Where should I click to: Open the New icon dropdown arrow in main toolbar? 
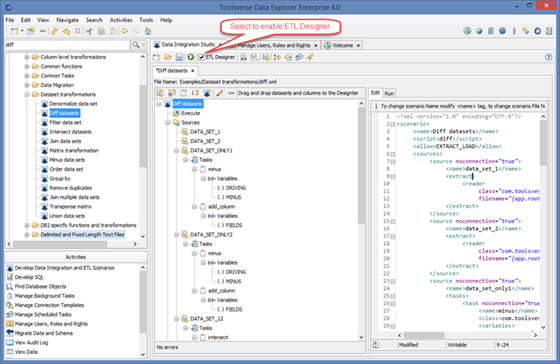tap(22, 31)
